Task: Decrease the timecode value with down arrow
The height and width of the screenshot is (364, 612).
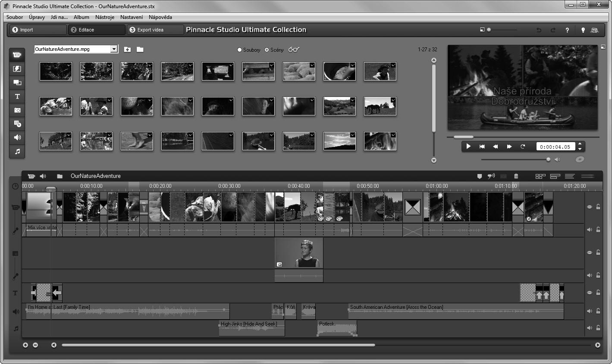Action: pyautogui.click(x=580, y=149)
